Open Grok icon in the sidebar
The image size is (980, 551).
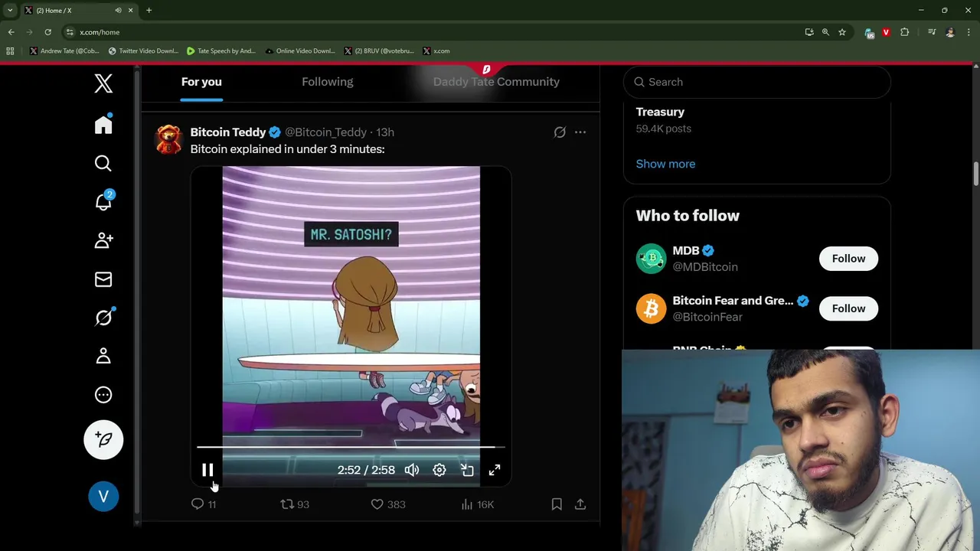(x=103, y=317)
